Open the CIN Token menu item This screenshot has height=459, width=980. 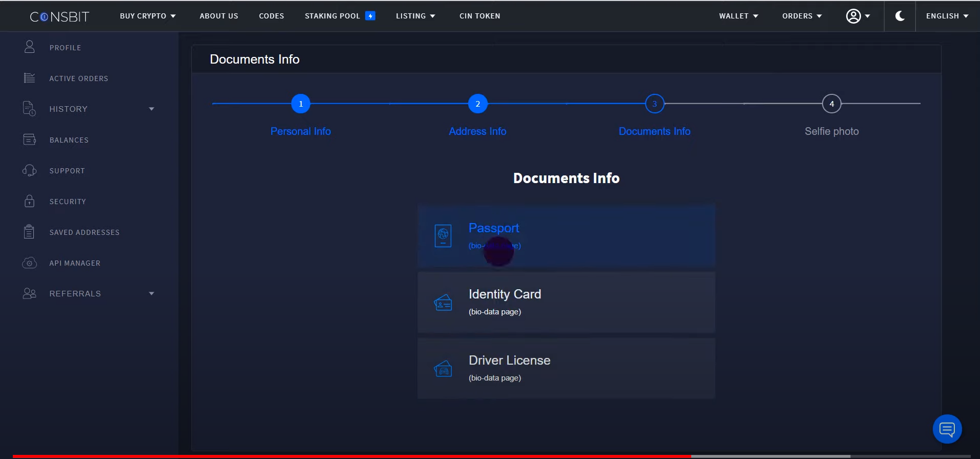480,16
